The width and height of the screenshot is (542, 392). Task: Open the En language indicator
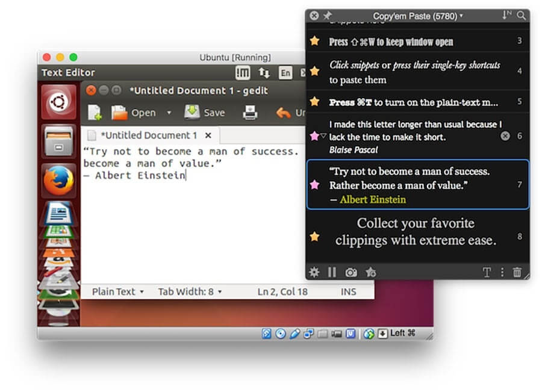(x=285, y=73)
